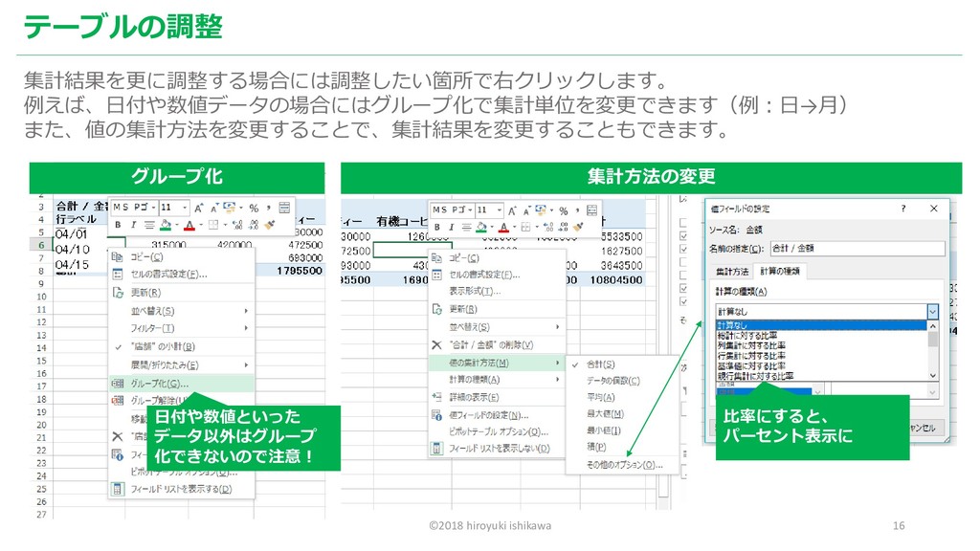Choose グループ化(G)... in the context menu
This screenshot has height=551, width=980.
(181, 384)
